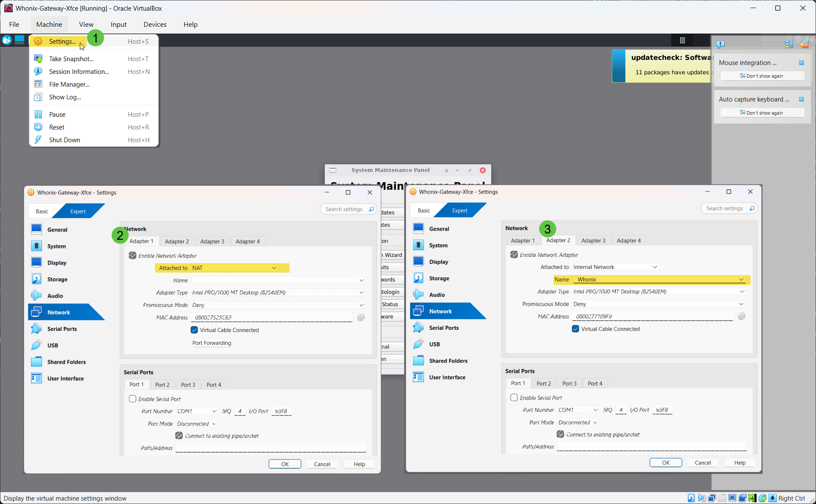Open the Devices menu
Viewport: 816px width, 504px height.
point(155,24)
